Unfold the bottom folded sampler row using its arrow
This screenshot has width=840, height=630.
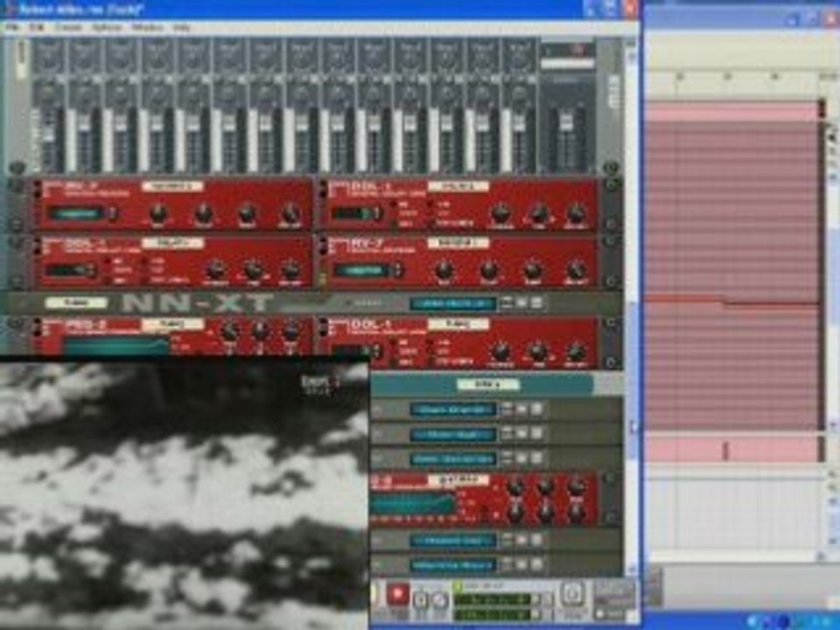tap(377, 565)
